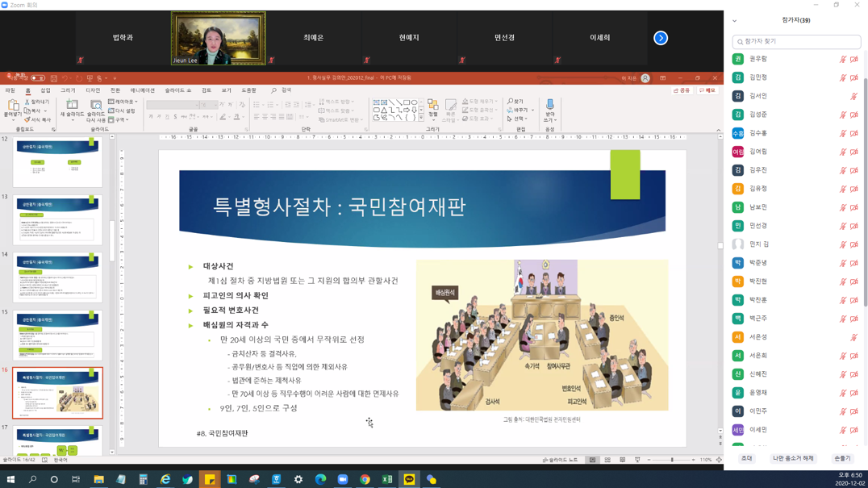Click the Arrange (정렬) icon
This screenshot has height=488, width=868.
433,105
